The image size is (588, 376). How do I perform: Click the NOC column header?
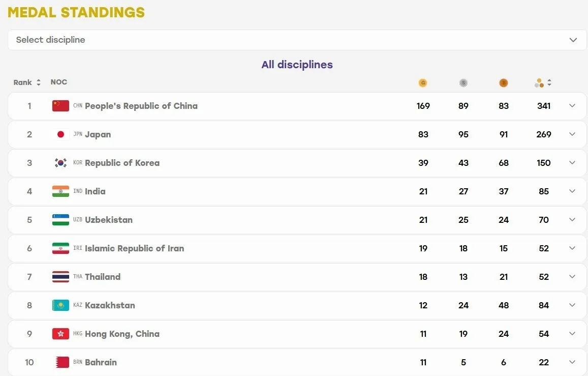tap(59, 82)
